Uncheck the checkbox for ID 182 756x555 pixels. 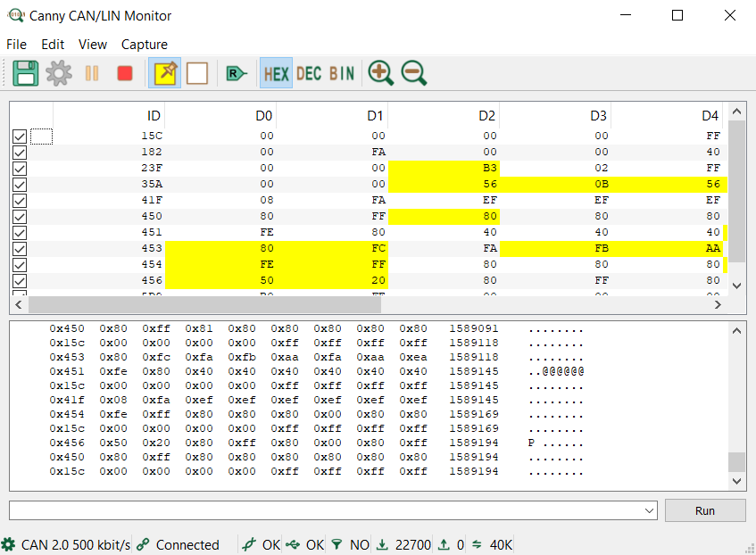[20, 153]
